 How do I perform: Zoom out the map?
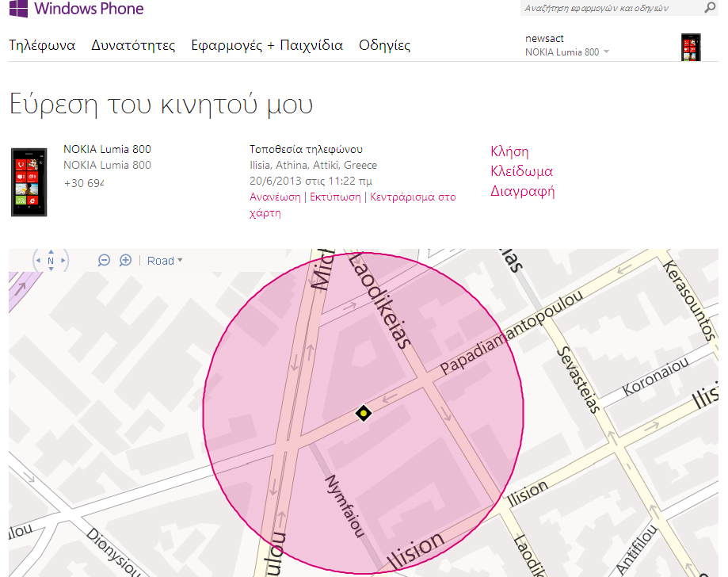click(104, 260)
